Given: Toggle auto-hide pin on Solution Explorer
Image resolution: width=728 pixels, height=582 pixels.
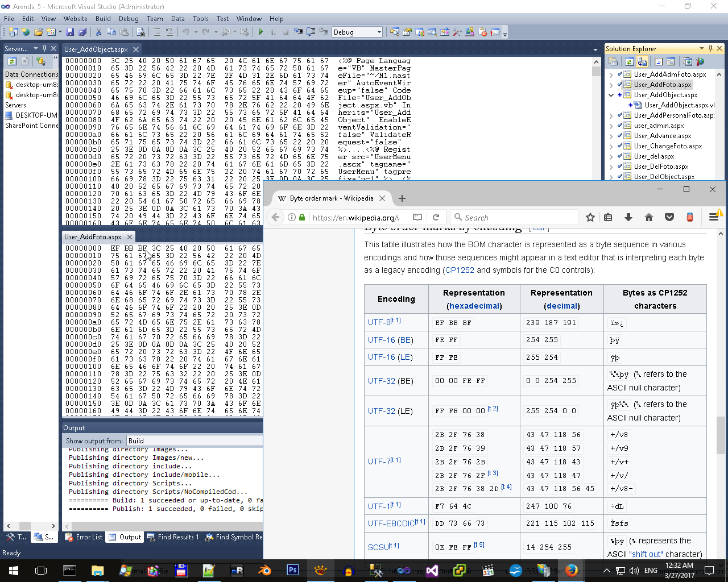Looking at the screenshot, I should (710, 48).
